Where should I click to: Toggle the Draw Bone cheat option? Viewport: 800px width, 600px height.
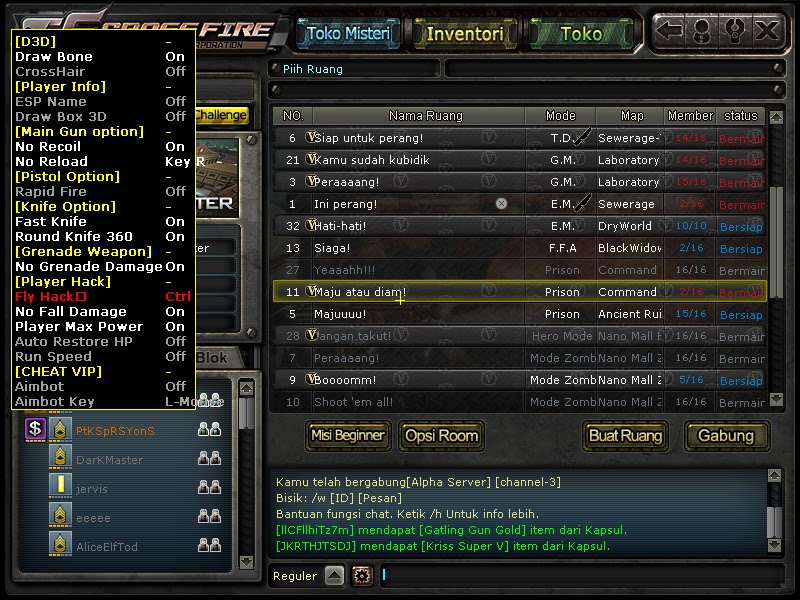[102, 57]
